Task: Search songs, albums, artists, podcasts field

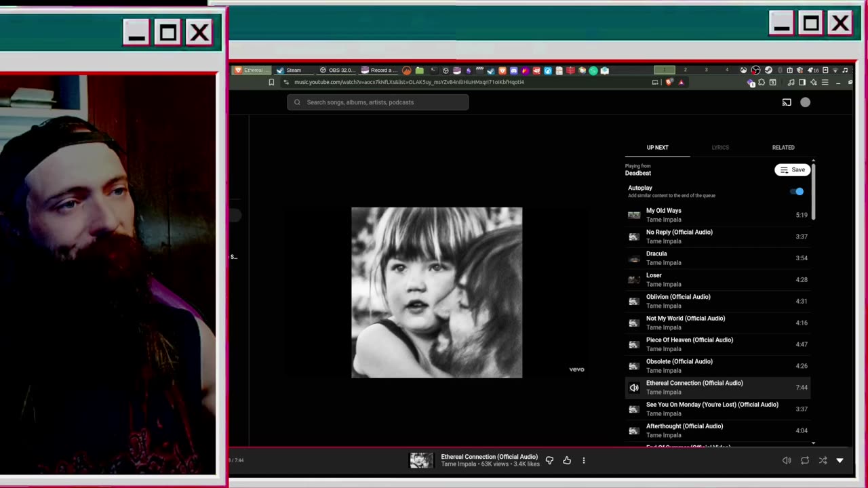Action: (378, 102)
